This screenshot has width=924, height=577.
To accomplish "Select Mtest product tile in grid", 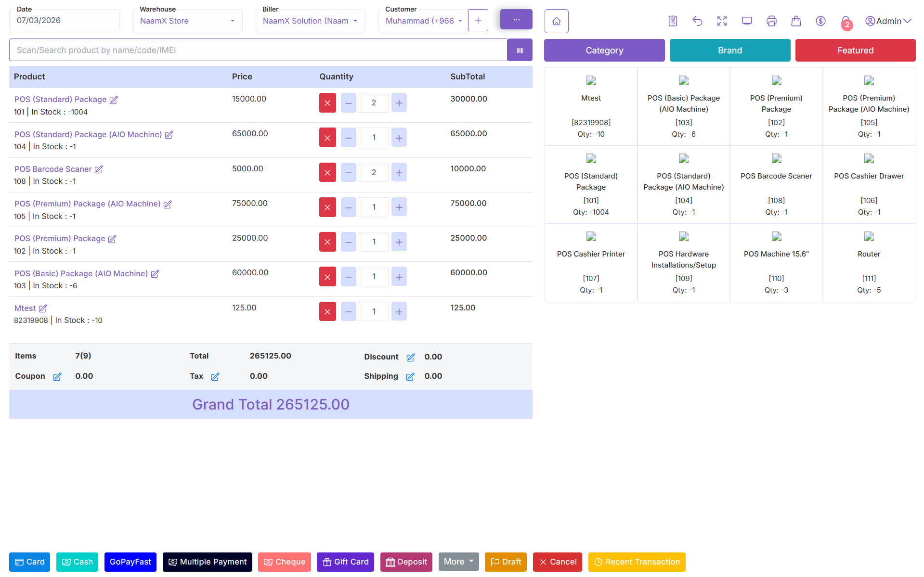I will tap(591, 106).
